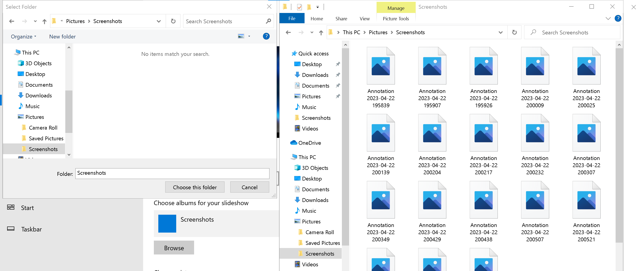
Task: Open Customize Quick Access Toolbar dropdown
Action: (318, 7)
